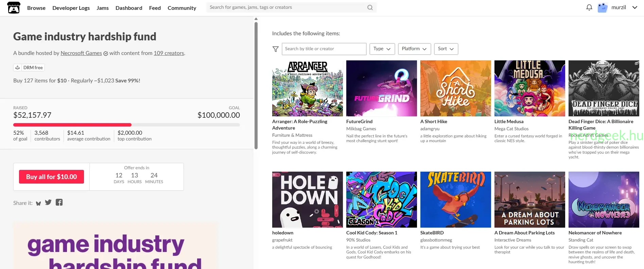The width and height of the screenshot is (644, 269).
Task: Visit the glassbottommeg creator page
Action: (x=436, y=240)
